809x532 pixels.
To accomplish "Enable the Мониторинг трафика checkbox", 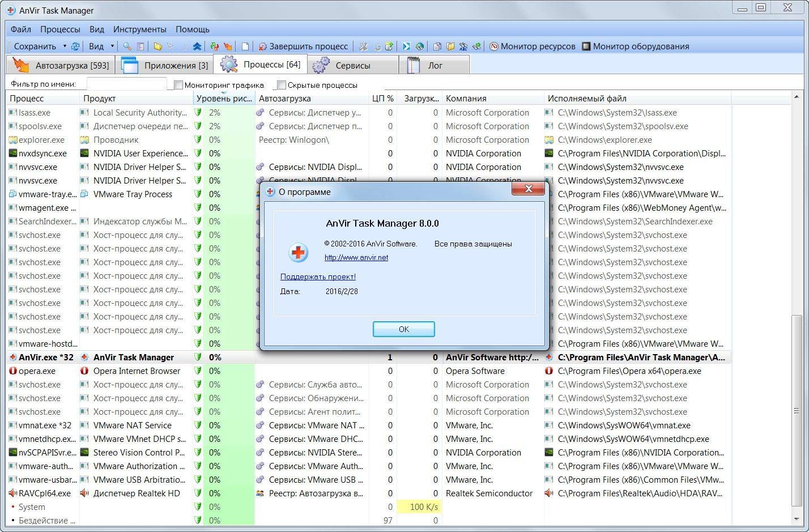I will pyautogui.click(x=178, y=85).
